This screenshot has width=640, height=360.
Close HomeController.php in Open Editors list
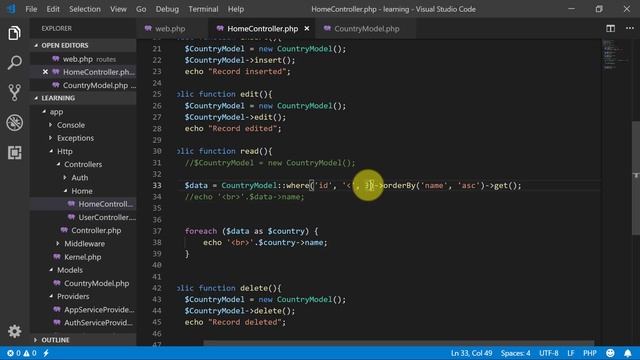(45, 72)
